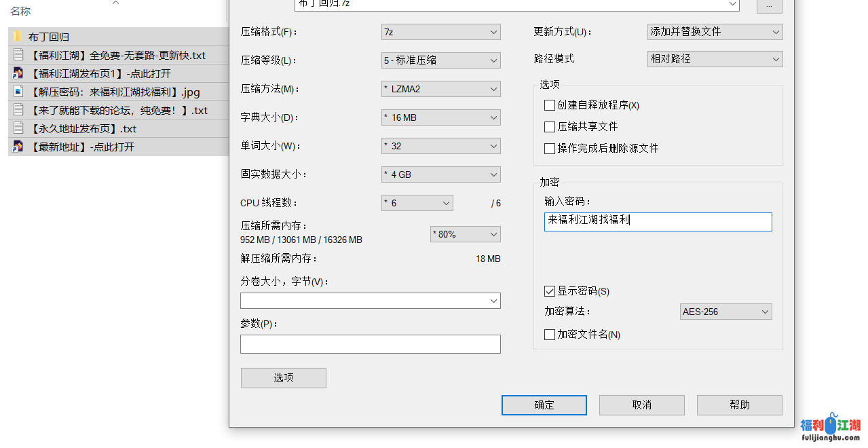
Task: Check the 压缩共享文件 option
Action: pos(550,127)
